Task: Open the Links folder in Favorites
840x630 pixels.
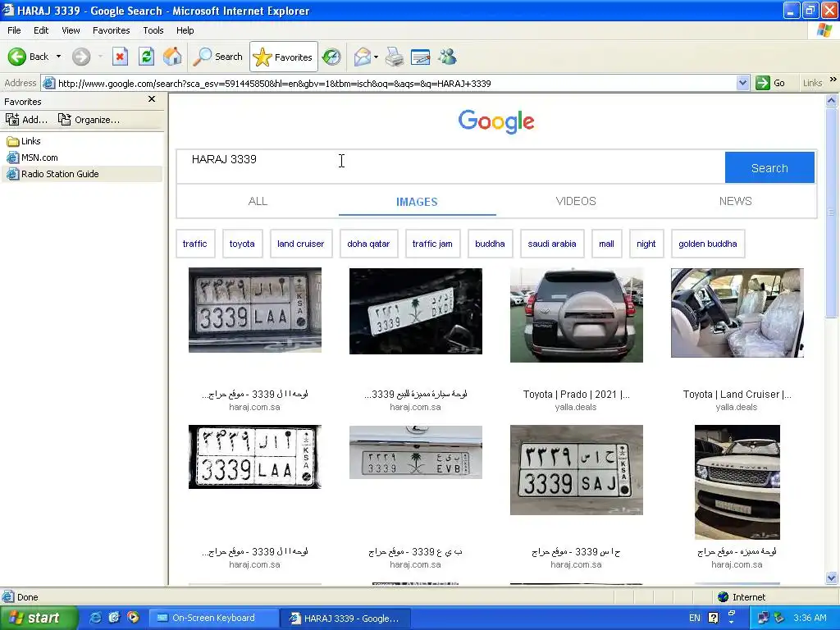Action: click(x=24, y=141)
